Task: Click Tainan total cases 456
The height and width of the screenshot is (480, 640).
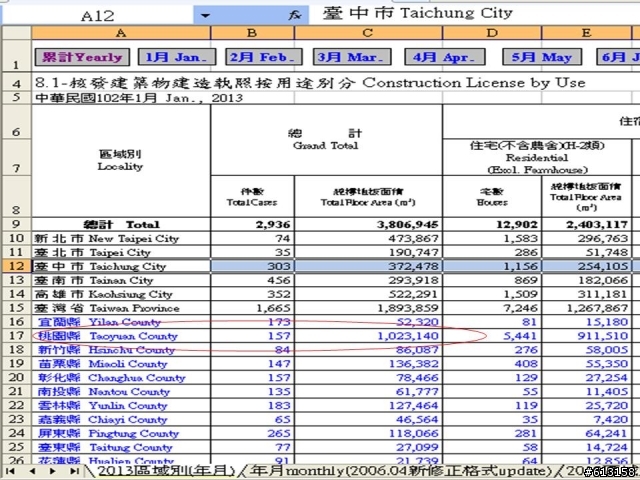Action: coord(252,280)
